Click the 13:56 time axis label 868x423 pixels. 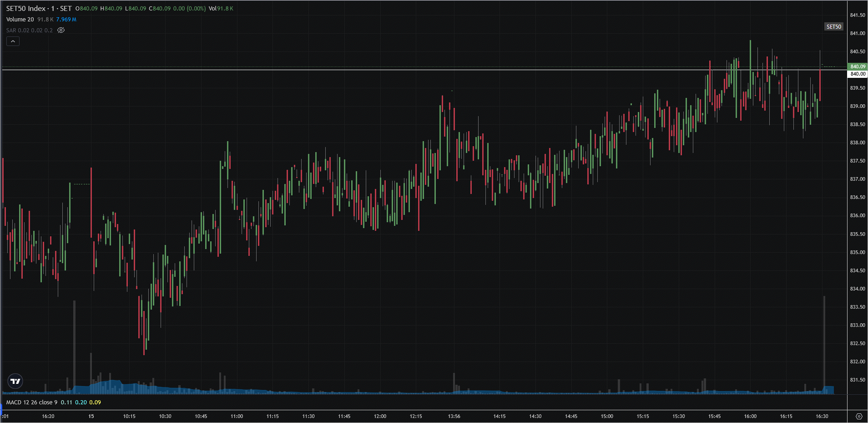pyautogui.click(x=454, y=416)
